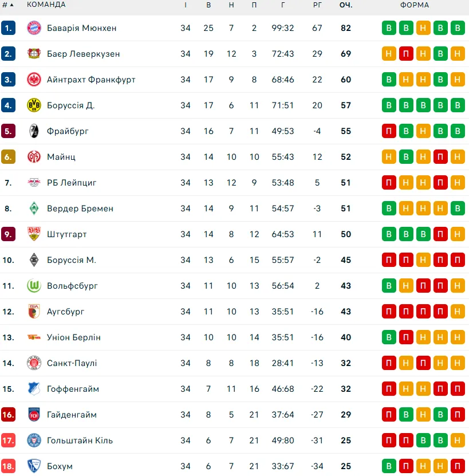469x476 pixels.
Task: Click the КОМАНДА column header
Action: (x=46, y=5)
